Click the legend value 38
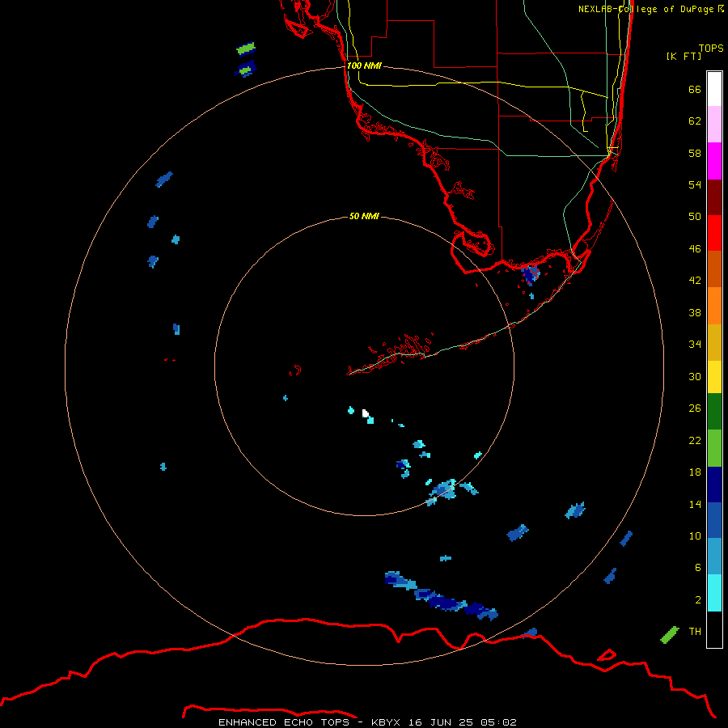The image size is (728, 728). click(x=695, y=312)
